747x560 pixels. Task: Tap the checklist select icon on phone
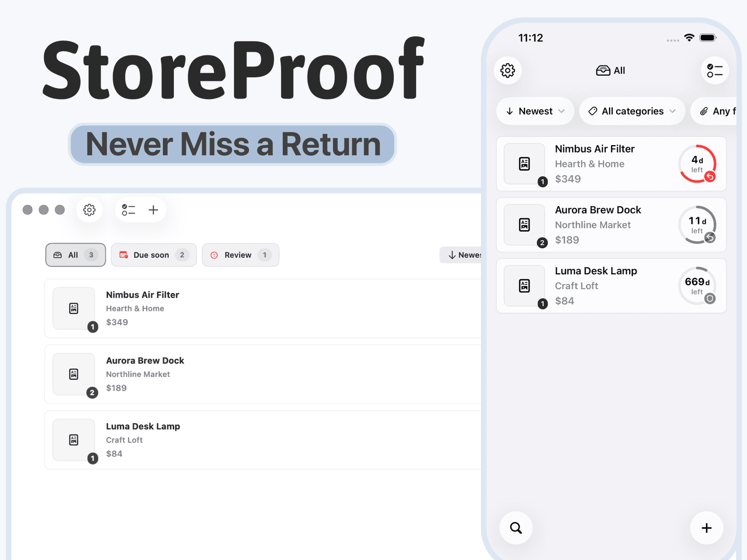coord(715,71)
